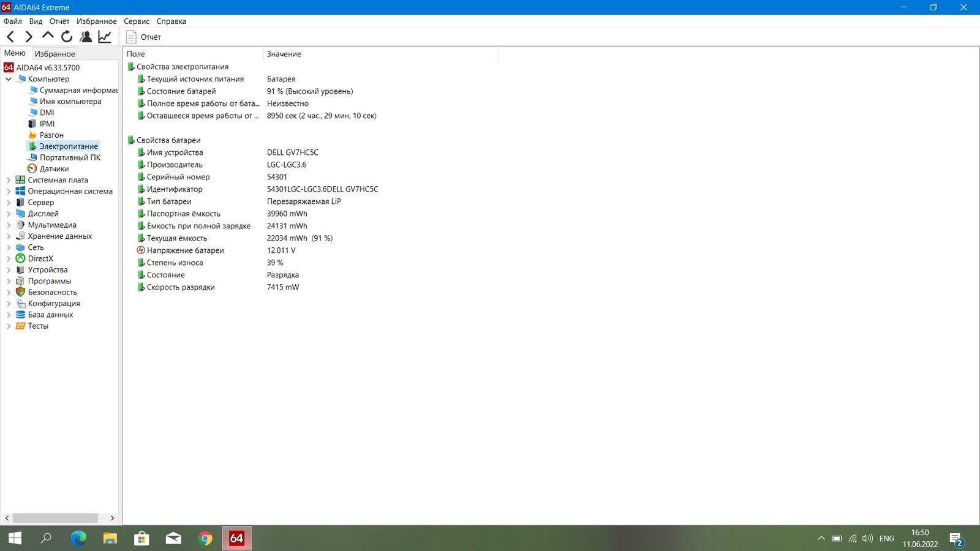This screenshot has height=551, width=980.
Task: Launch Microsoft Edge from taskbar
Action: (x=78, y=538)
